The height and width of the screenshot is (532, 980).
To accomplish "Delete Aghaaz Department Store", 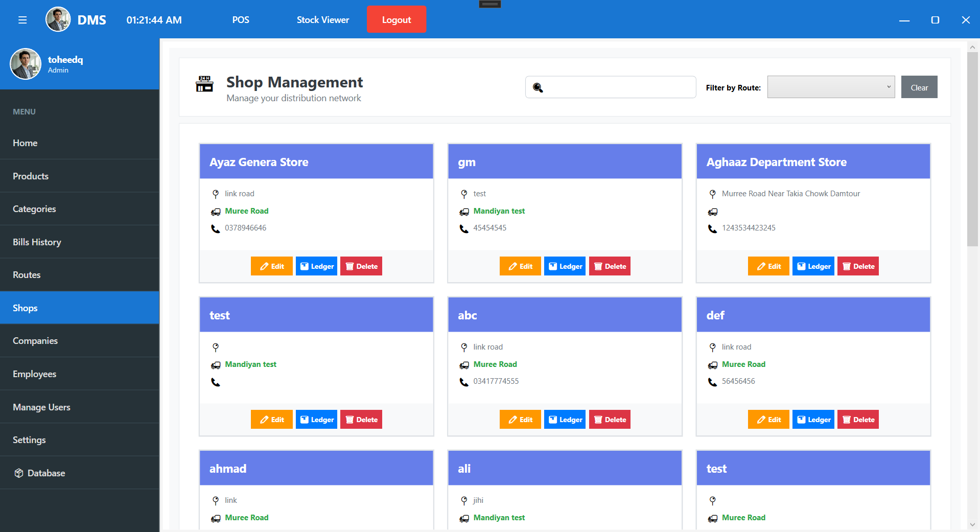I will (x=858, y=266).
